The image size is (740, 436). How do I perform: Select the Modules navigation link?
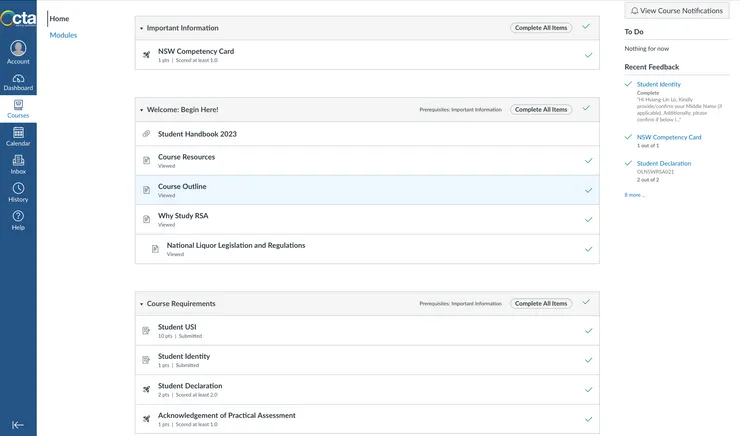tap(63, 35)
